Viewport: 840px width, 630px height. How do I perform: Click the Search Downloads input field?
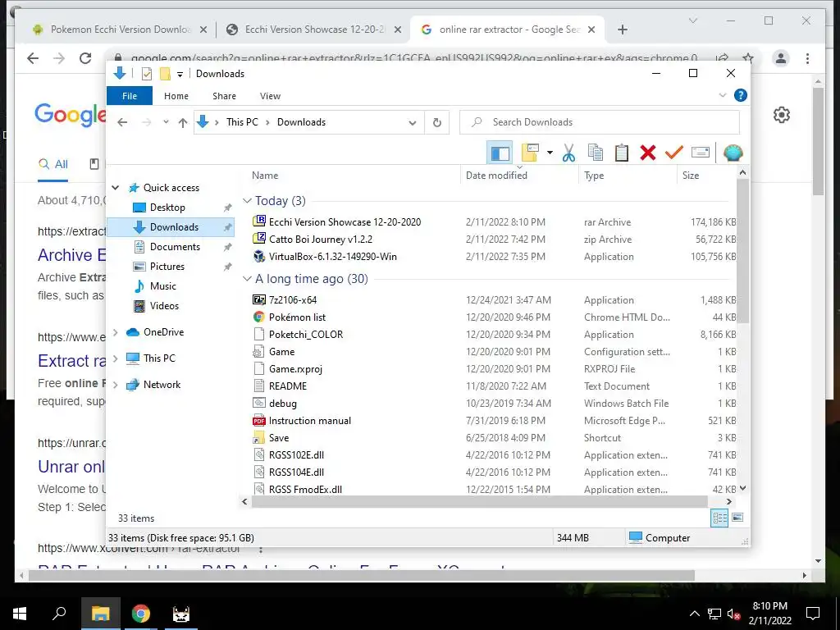(600, 123)
